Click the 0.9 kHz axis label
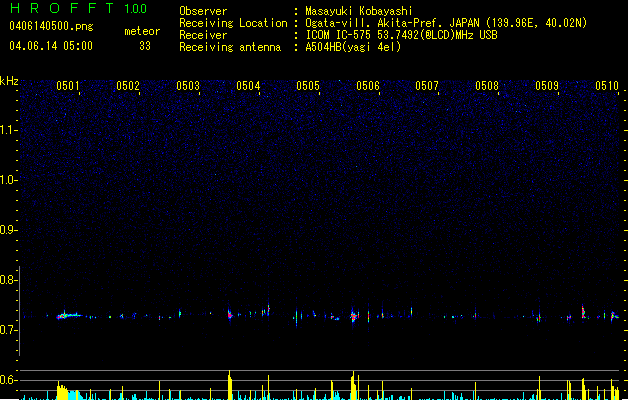This screenshot has width=629, height=400. (8, 230)
